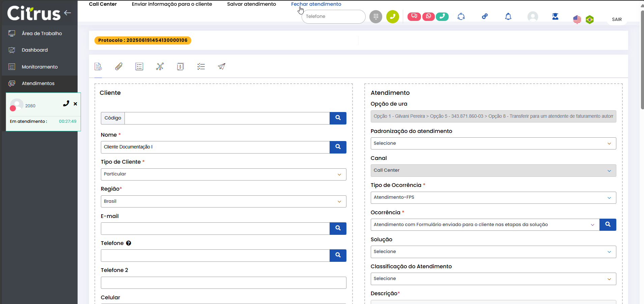Click the SAIR logout button
The width and height of the screenshot is (644, 304).
click(617, 20)
